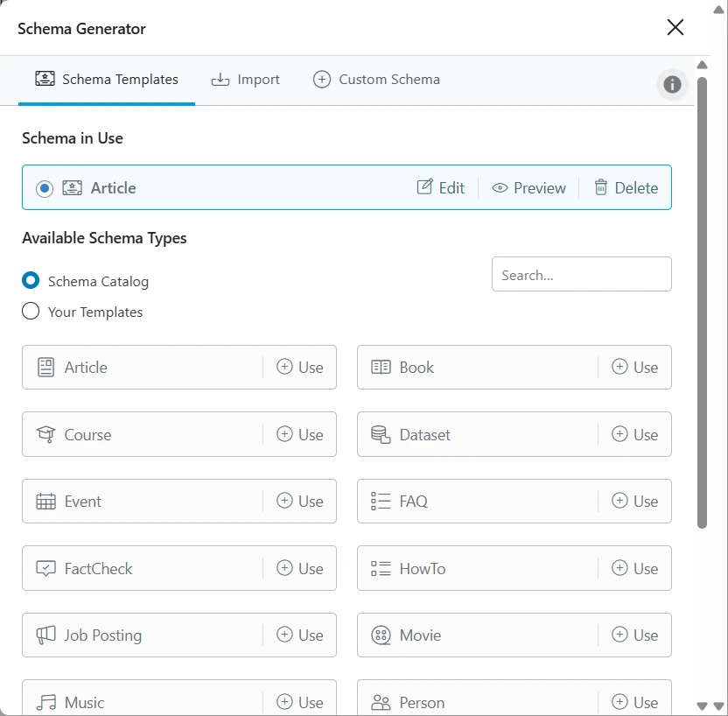Edit the Article schema in use
This screenshot has width=728, height=716.
[x=441, y=188]
